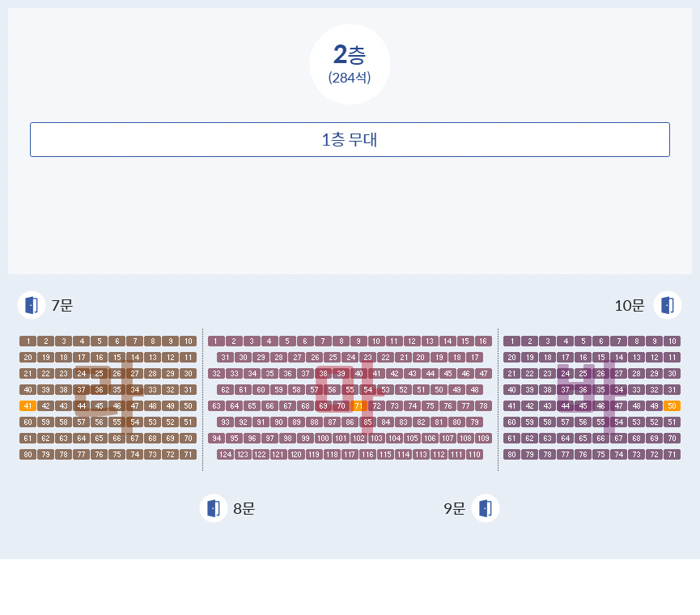Screen dimensions: 700x615
Task: Click the door icon beside 9문
Action: [486, 508]
